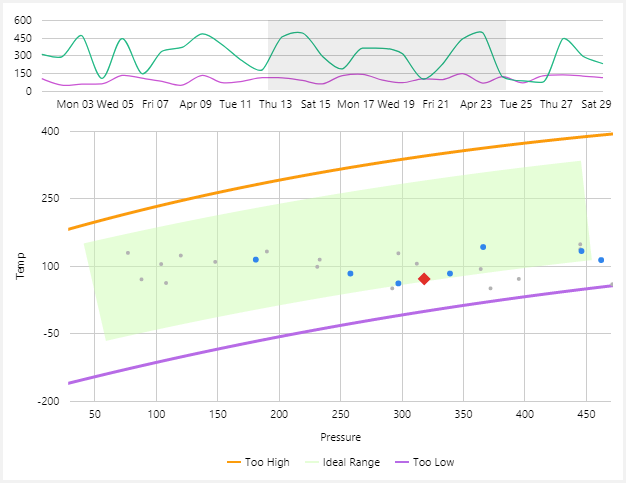The width and height of the screenshot is (626, 483).
Task: Click the Tue 25 date label
Action: (516, 103)
